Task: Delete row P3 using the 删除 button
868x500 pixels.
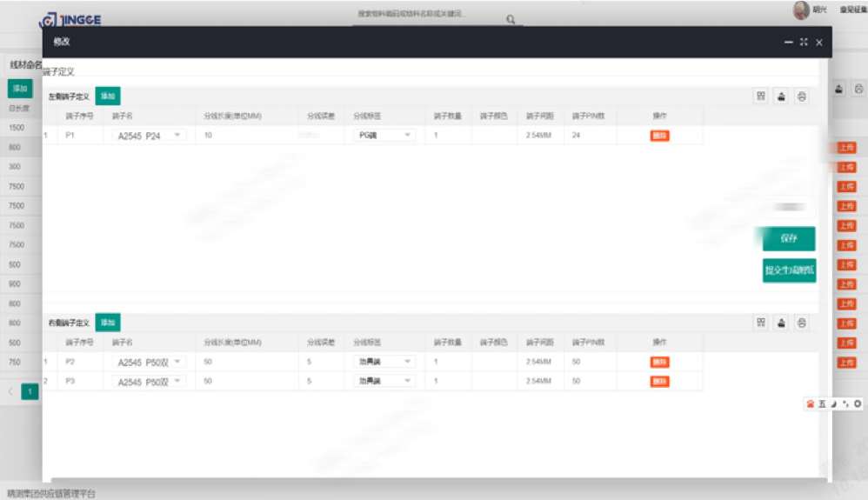Action: point(659,381)
